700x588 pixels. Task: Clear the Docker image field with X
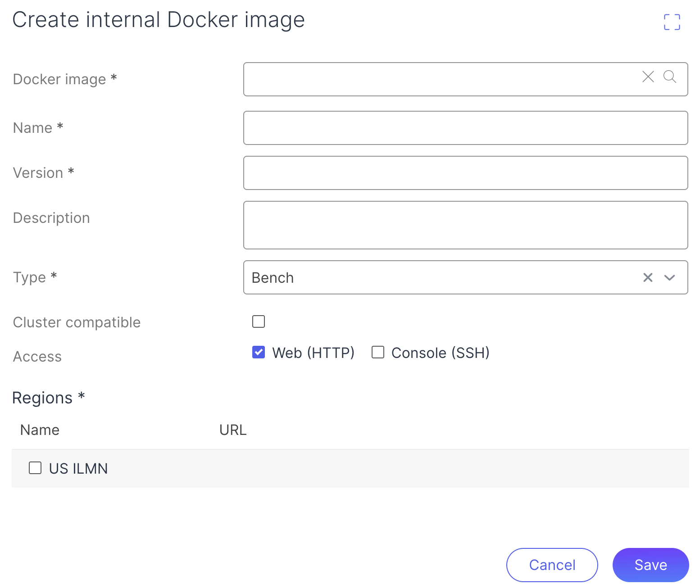(x=648, y=77)
